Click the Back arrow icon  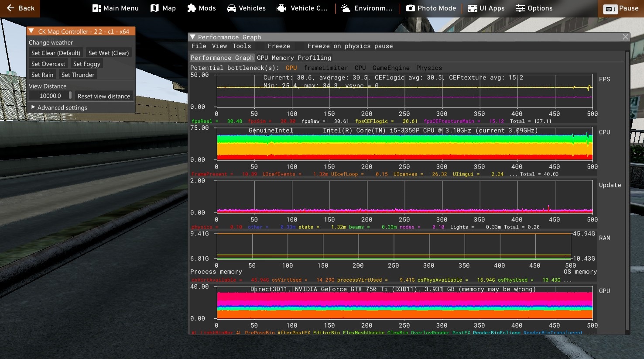coord(10,8)
